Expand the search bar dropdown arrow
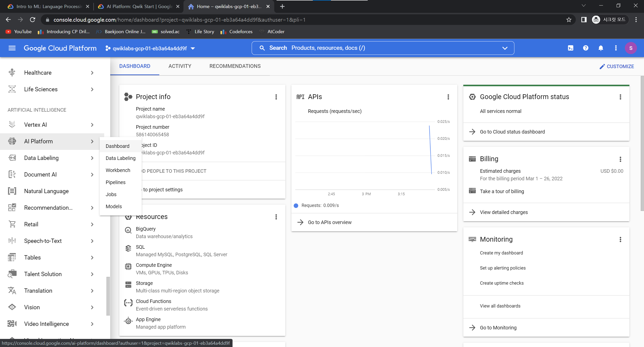 pyautogui.click(x=505, y=48)
